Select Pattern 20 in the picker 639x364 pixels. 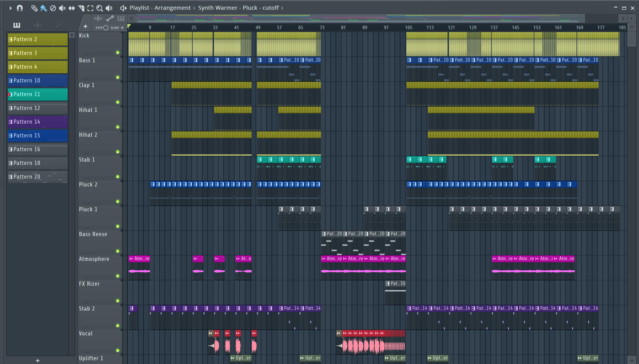[38, 177]
